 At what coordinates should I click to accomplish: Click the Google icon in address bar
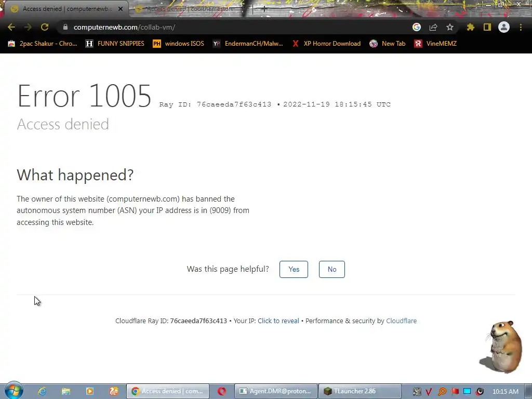[417, 27]
